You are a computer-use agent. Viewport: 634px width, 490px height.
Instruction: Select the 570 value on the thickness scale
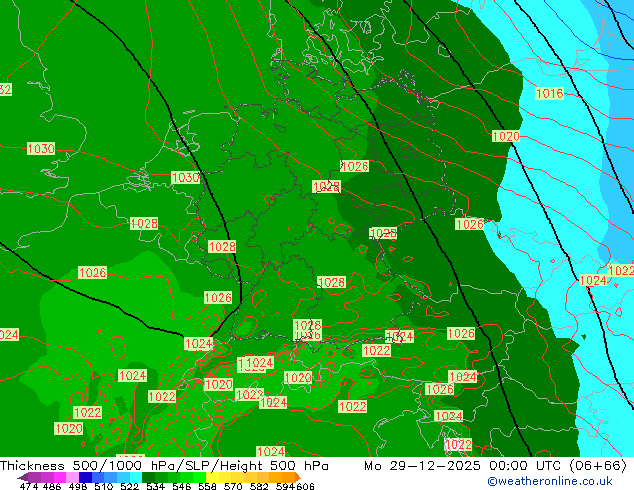click(x=233, y=486)
